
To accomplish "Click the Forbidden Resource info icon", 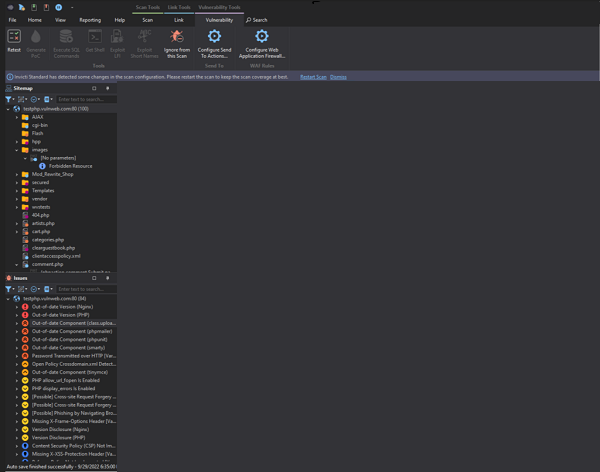I will (x=42, y=166).
